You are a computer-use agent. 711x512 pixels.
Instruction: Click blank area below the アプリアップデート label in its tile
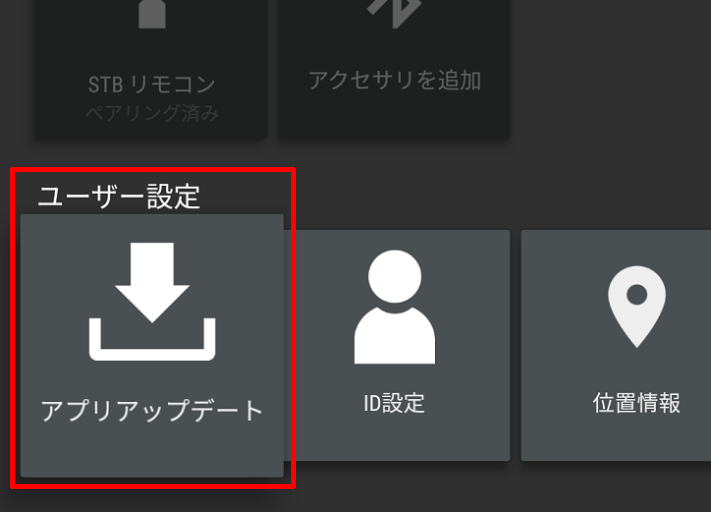152,451
